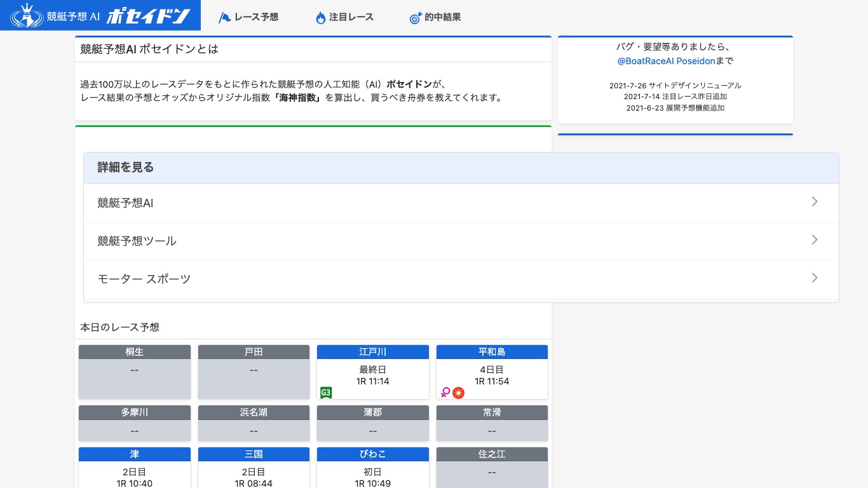Click the flame icon beside 注目レース
Image resolution: width=868 pixels, height=488 pixels.
320,18
